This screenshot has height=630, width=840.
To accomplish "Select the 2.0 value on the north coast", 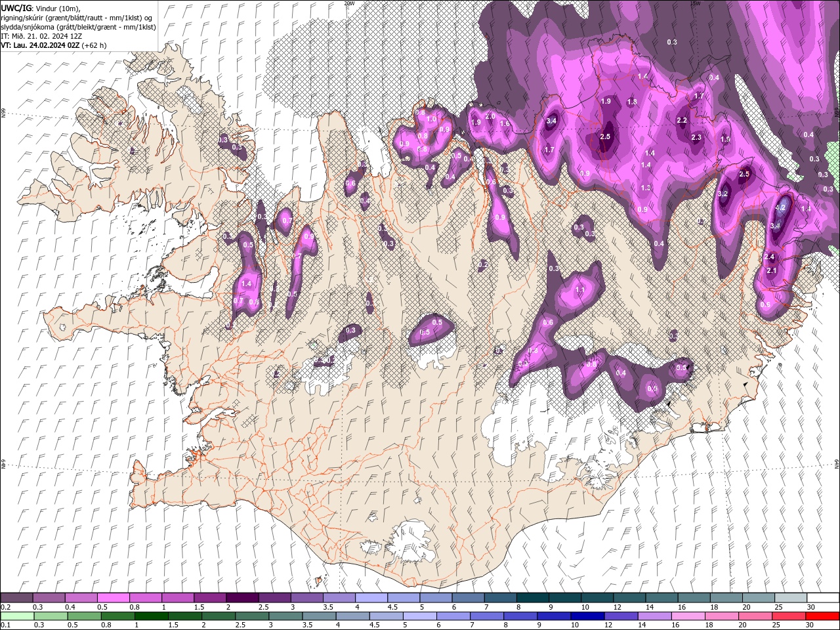I will coord(490,116).
